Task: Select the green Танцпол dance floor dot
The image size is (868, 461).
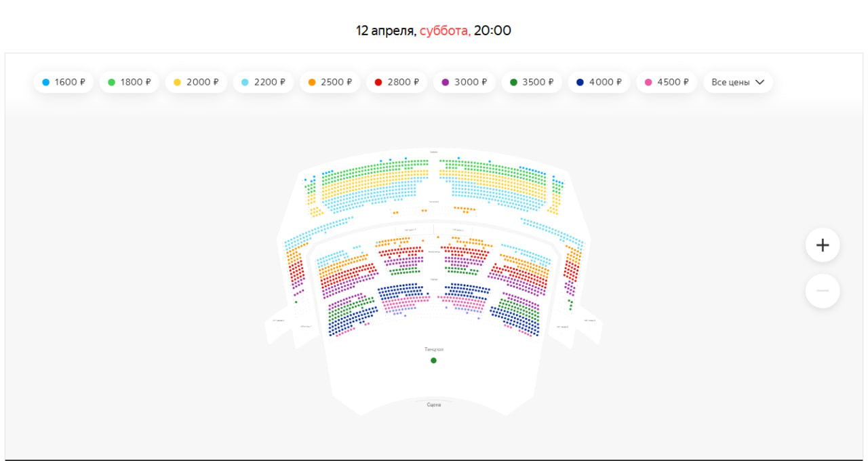Action: tap(433, 361)
